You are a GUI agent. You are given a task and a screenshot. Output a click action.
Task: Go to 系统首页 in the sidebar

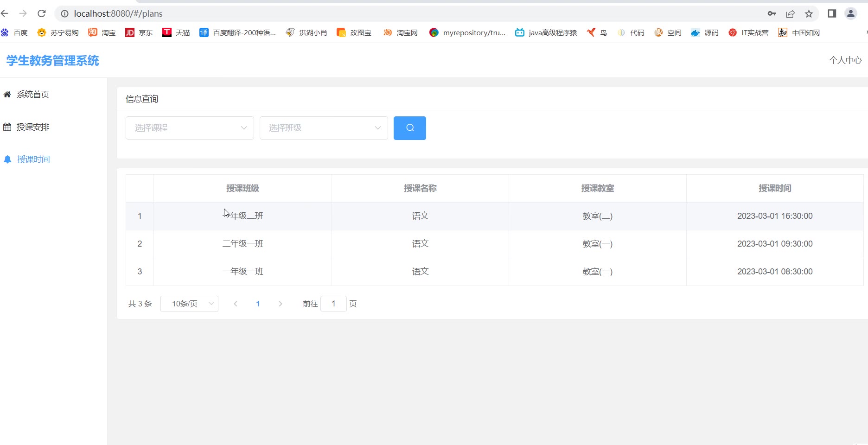click(x=33, y=95)
